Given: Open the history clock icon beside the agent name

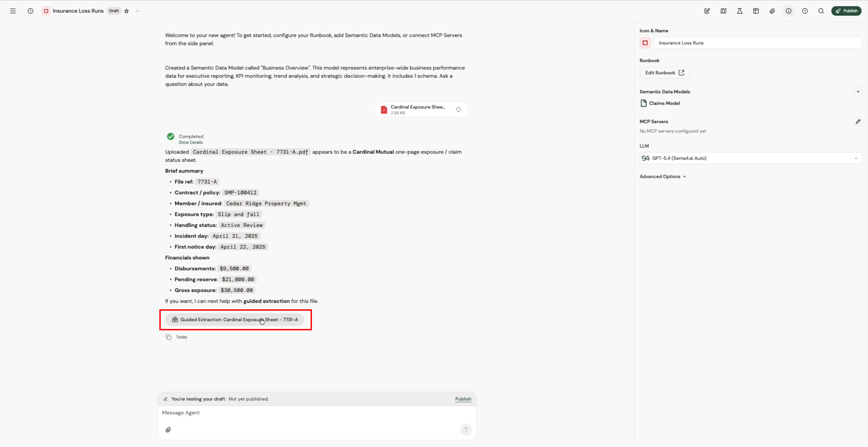Looking at the screenshot, I should click(x=31, y=11).
